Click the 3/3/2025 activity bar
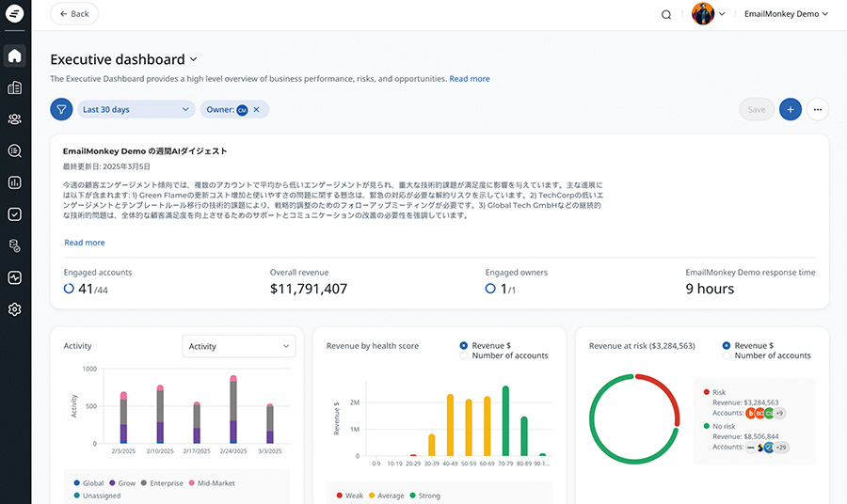The width and height of the screenshot is (847, 504). click(x=270, y=423)
